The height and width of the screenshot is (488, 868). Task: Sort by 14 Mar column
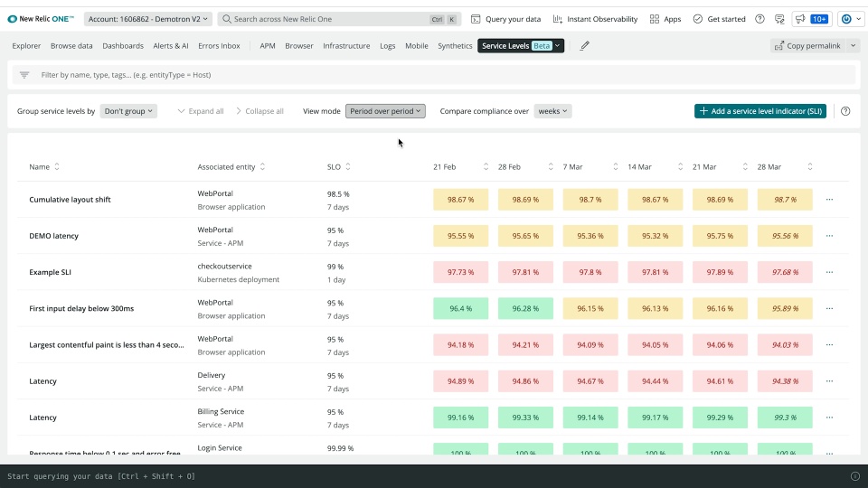click(680, 166)
